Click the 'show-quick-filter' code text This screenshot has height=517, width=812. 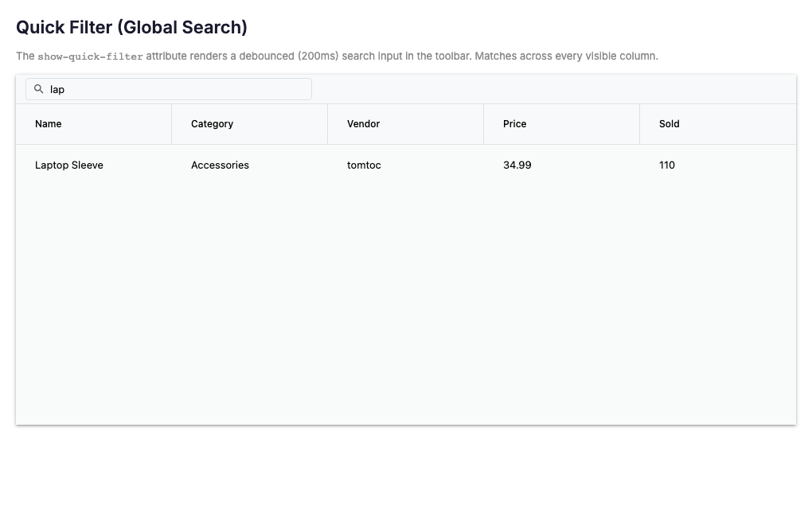point(90,56)
